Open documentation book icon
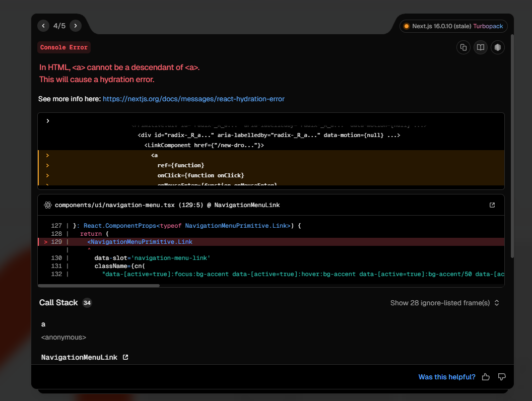532x401 pixels. click(x=481, y=47)
